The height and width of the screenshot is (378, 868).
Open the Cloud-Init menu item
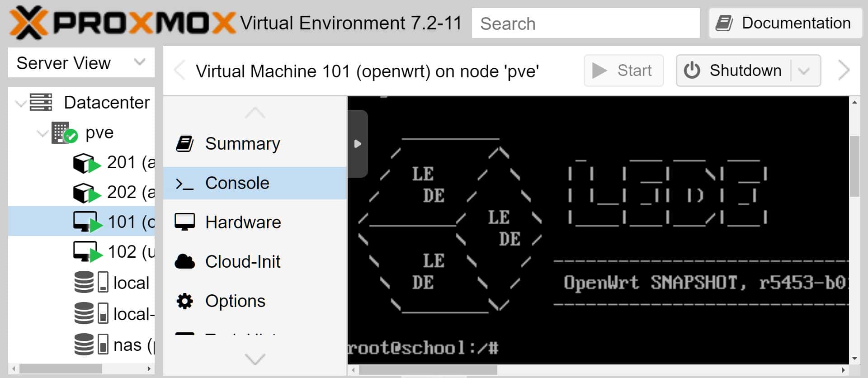click(x=242, y=262)
